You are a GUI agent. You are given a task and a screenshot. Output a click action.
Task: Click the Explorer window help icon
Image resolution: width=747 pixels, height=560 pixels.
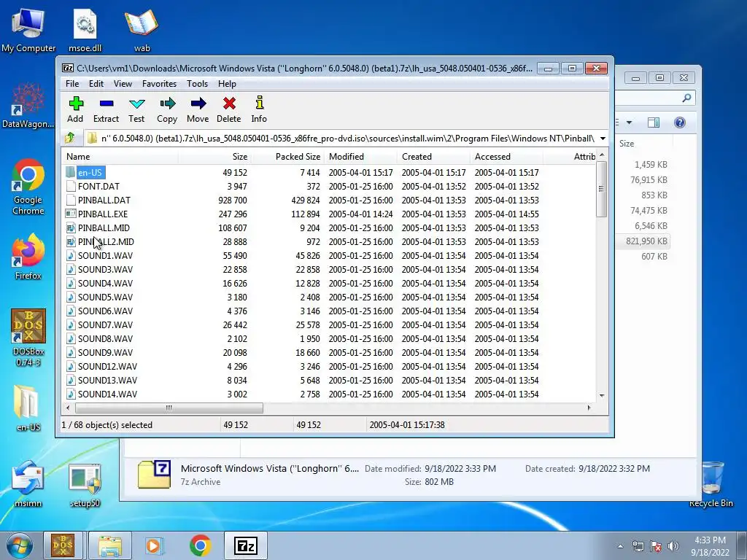[x=680, y=122]
